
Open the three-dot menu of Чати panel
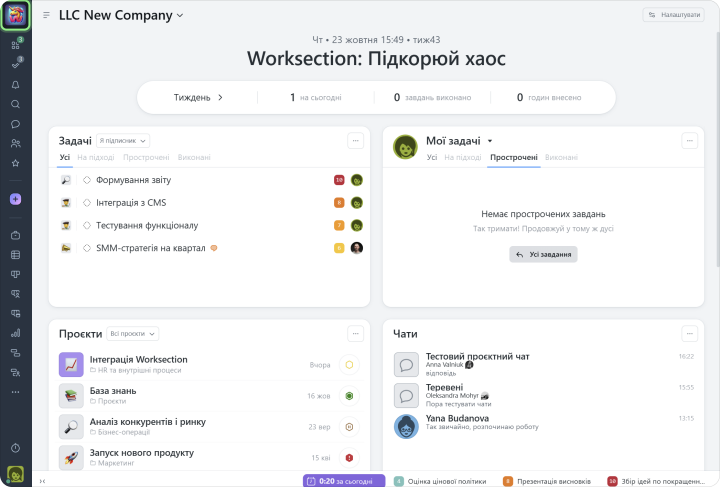[690, 333]
